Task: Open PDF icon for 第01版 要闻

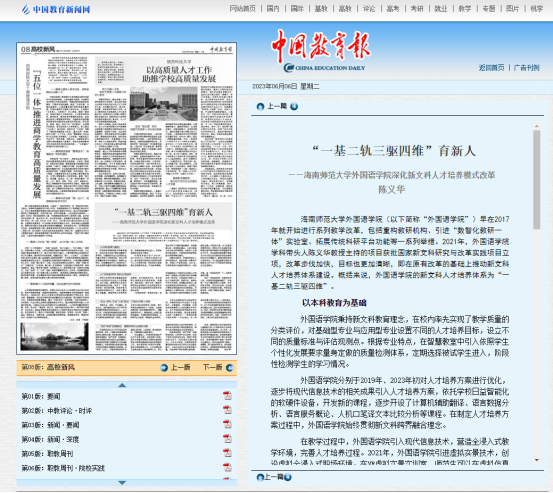Action: tap(227, 396)
